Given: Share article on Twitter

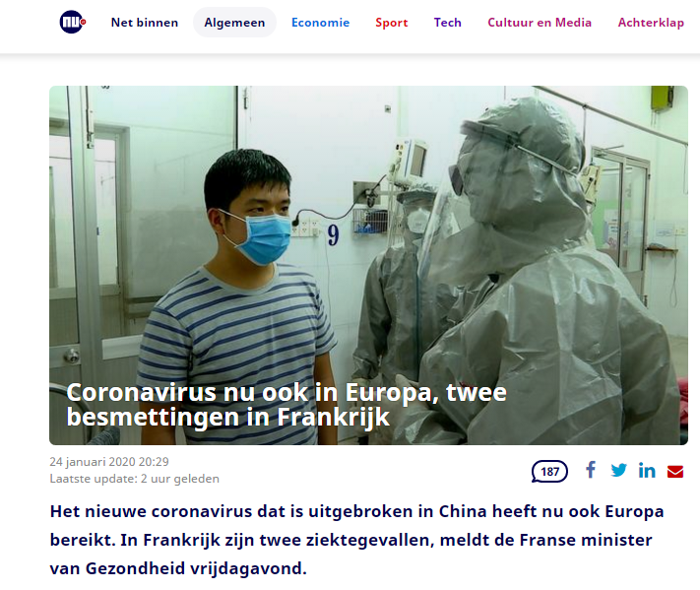Looking at the screenshot, I should tap(618, 470).
